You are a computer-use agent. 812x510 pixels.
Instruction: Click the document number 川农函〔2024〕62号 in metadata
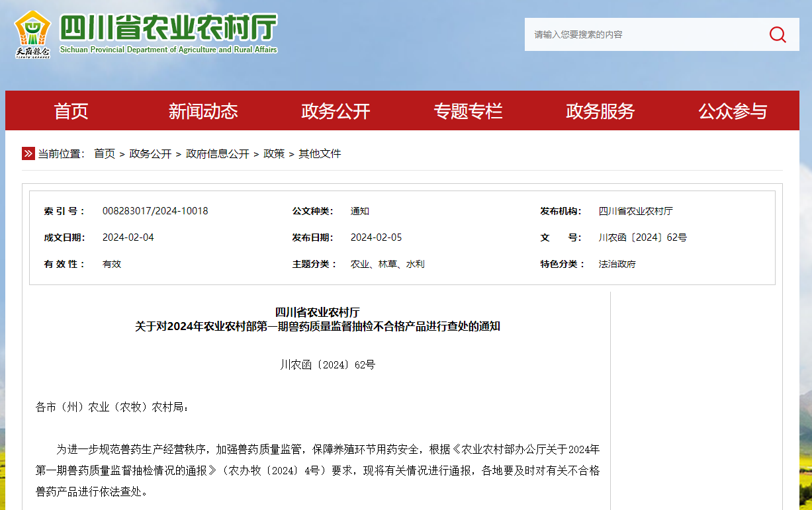pos(643,237)
